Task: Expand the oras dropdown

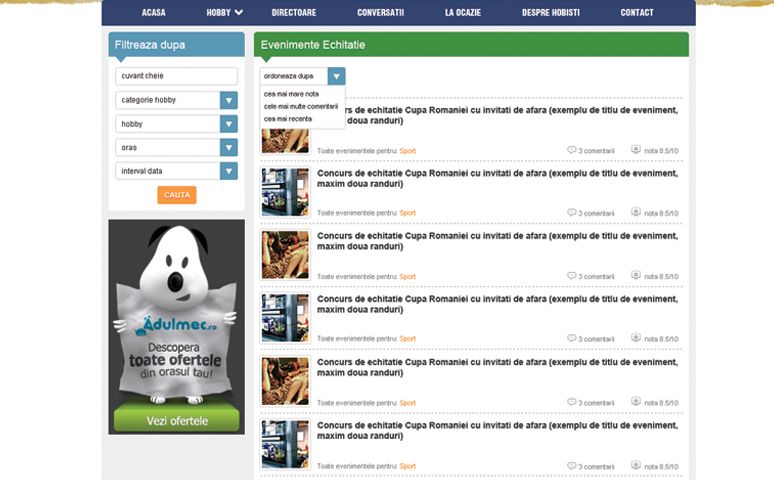Action: coord(228,147)
